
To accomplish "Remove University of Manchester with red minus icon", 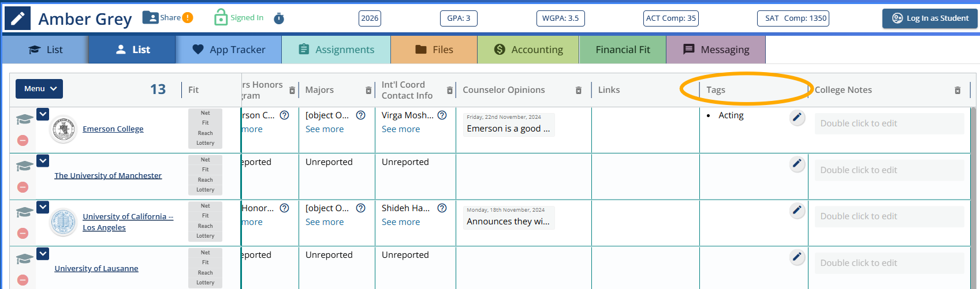I will click(23, 187).
